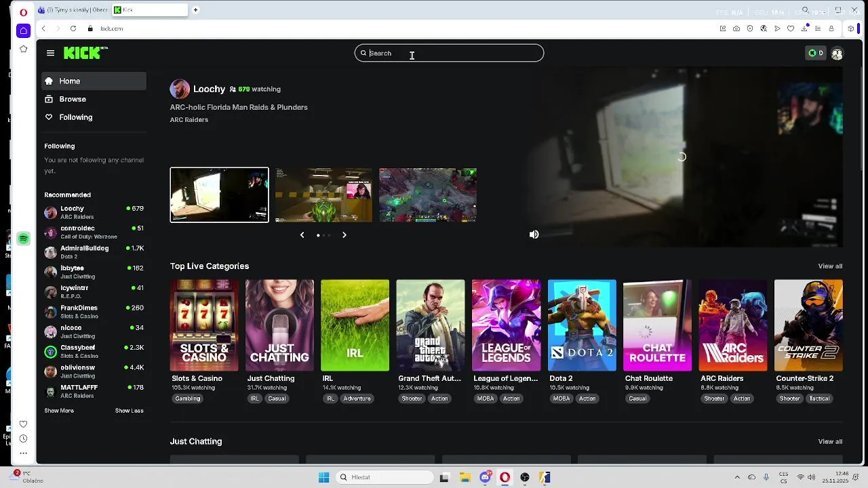The height and width of the screenshot is (488, 868).
Task: Open Opera sidebar bookmarks star icon
Action: pyautogui.click(x=24, y=49)
